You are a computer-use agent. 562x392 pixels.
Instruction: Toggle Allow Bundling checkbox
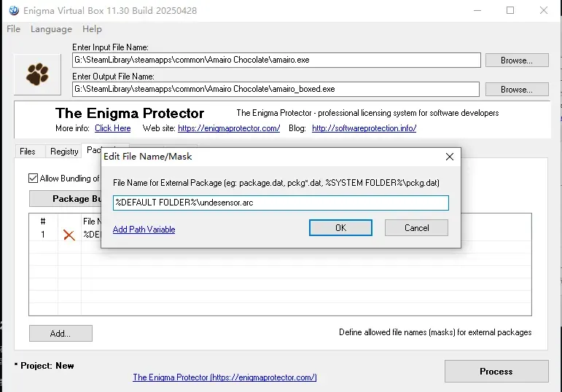click(33, 178)
